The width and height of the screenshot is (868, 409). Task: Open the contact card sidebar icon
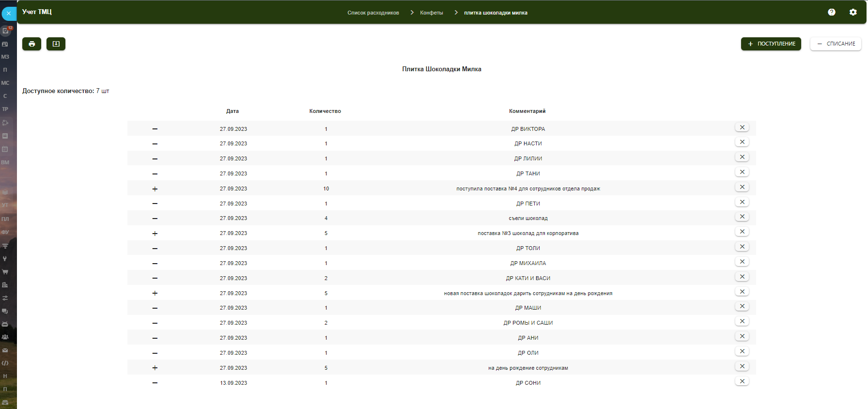tap(5, 44)
